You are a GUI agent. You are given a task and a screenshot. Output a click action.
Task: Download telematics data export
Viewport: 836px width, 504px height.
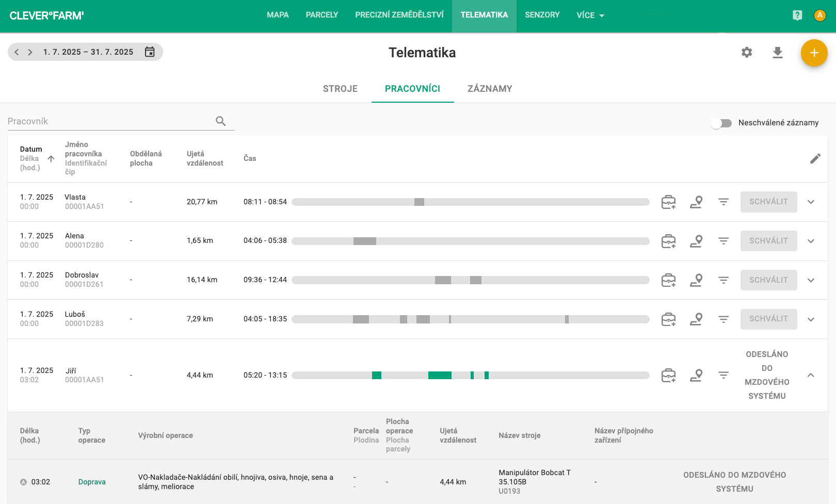(778, 53)
